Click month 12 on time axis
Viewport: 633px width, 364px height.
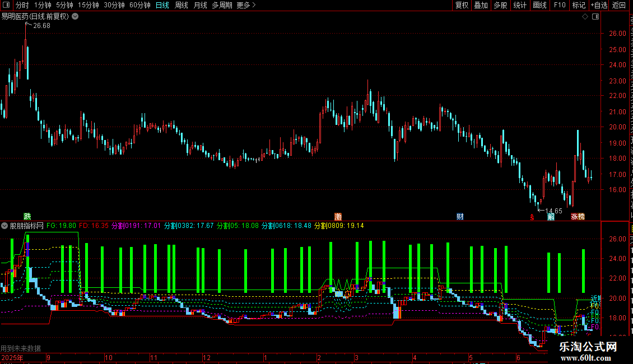coord(206,357)
